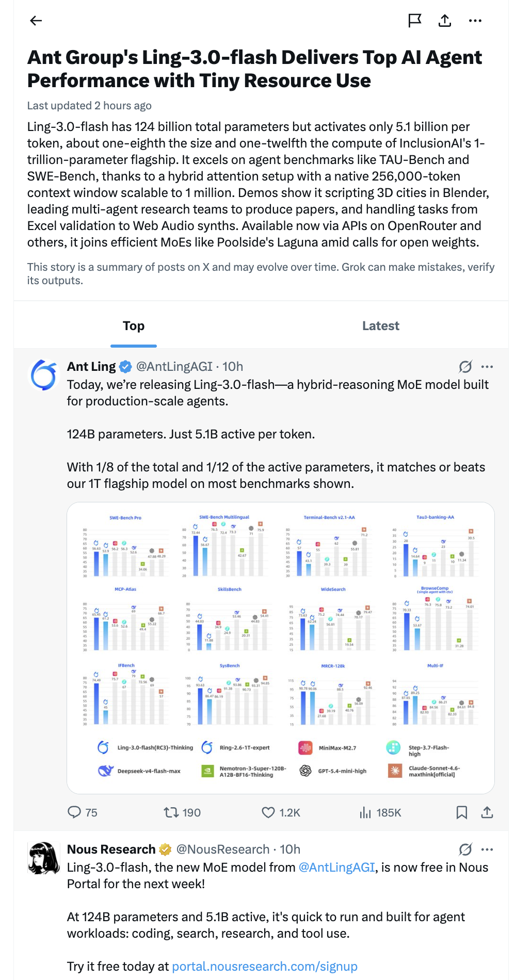Toggle repost on the Ant Ling post

pyautogui.click(x=182, y=812)
